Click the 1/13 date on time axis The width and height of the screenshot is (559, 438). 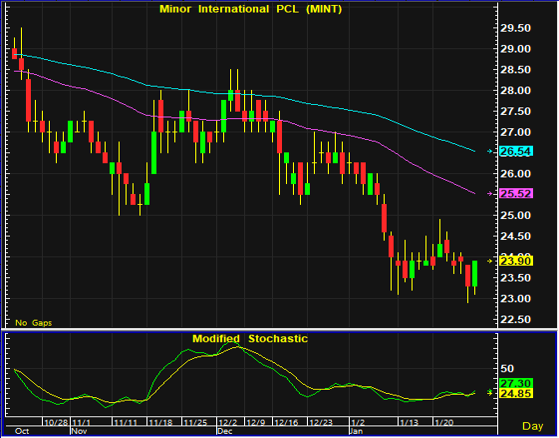coord(409,422)
